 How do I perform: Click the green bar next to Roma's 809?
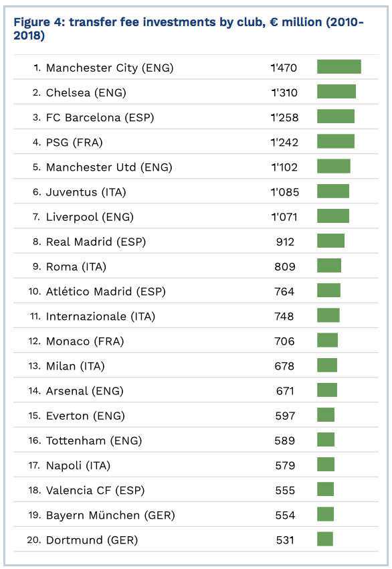click(x=329, y=265)
